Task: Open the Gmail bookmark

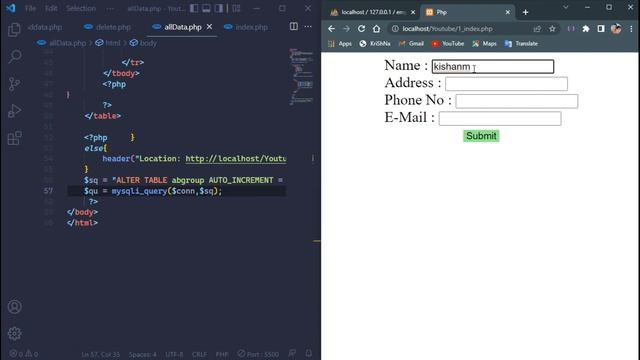Action: click(x=411, y=43)
